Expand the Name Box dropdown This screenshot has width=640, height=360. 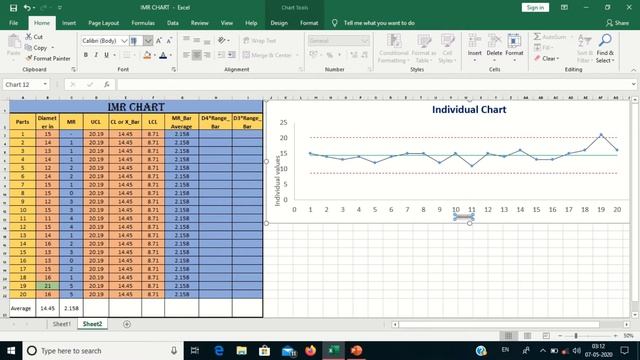(45, 84)
